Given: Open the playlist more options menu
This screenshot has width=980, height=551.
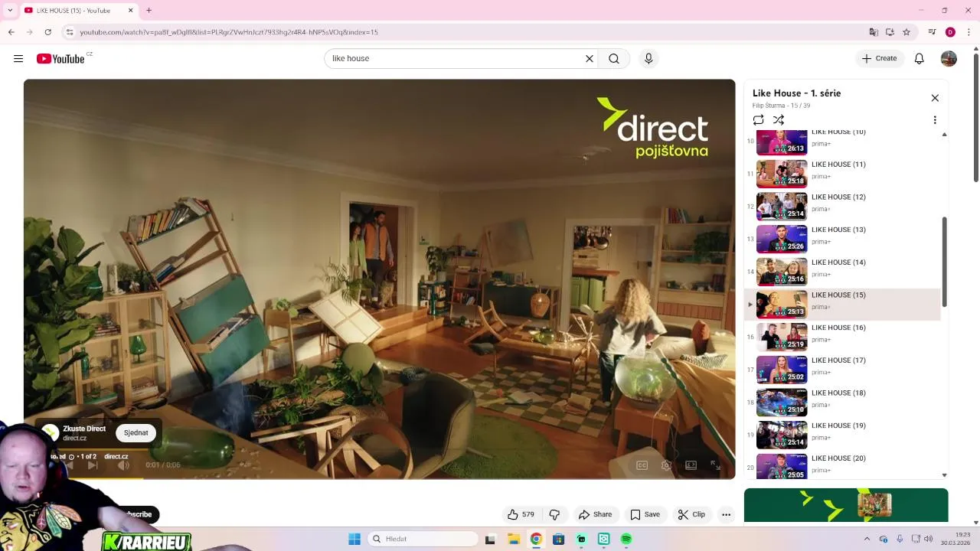Looking at the screenshot, I should click(935, 120).
